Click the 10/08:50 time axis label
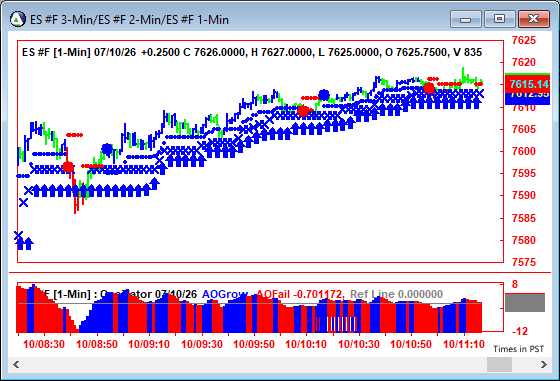The width and height of the screenshot is (560, 381). pos(97,344)
